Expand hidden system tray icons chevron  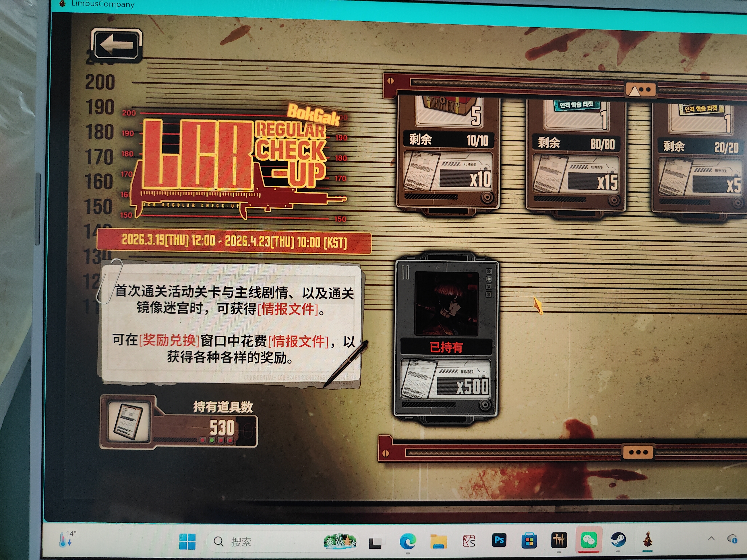pyautogui.click(x=711, y=539)
